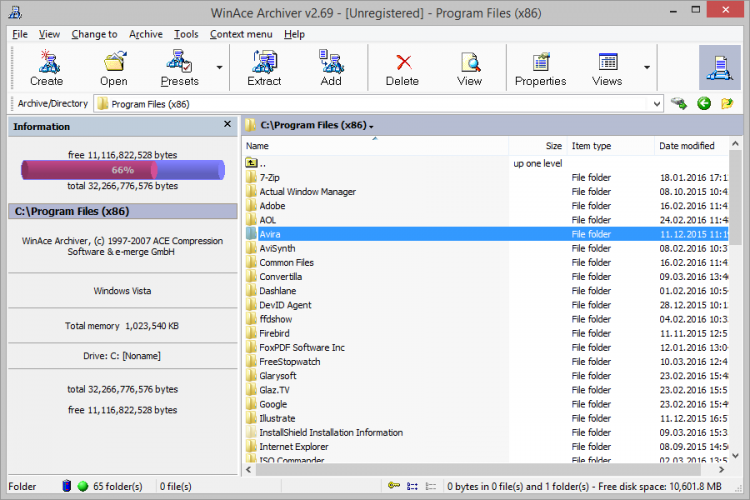
Task: Click the green status light in status bar
Action: click(x=83, y=486)
